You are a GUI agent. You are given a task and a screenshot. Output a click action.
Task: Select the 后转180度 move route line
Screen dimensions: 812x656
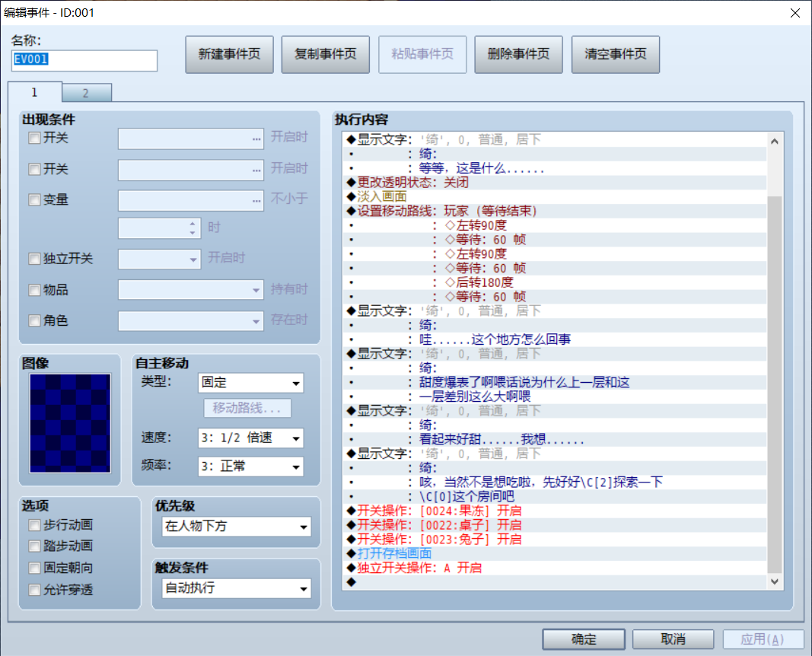click(x=555, y=282)
